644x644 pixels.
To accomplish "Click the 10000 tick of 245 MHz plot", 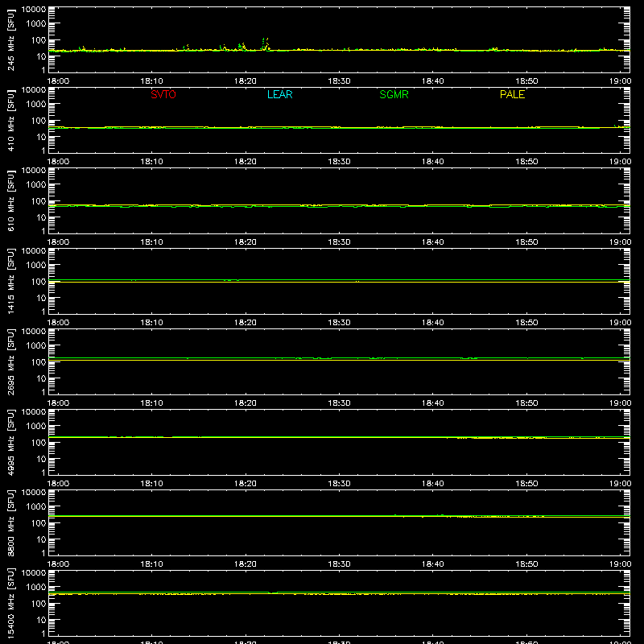I will click(34, 10).
